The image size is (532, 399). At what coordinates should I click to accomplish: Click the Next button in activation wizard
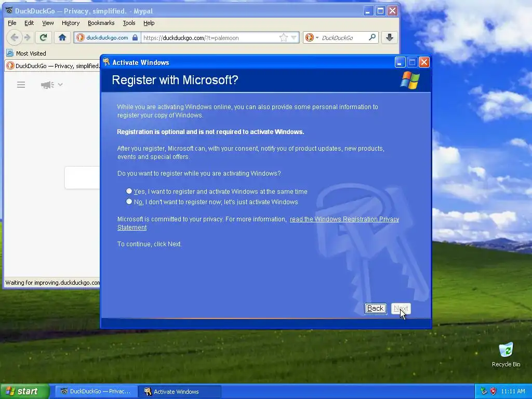click(401, 309)
